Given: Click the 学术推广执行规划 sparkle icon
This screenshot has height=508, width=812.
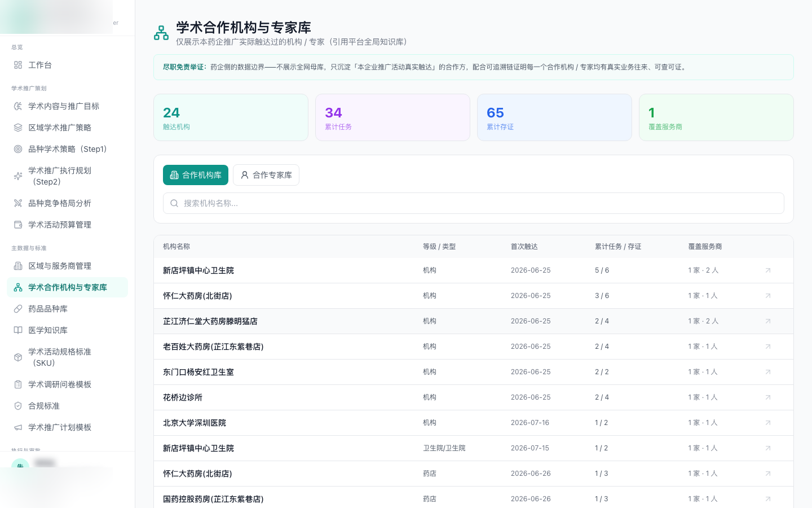Looking at the screenshot, I should point(18,176).
